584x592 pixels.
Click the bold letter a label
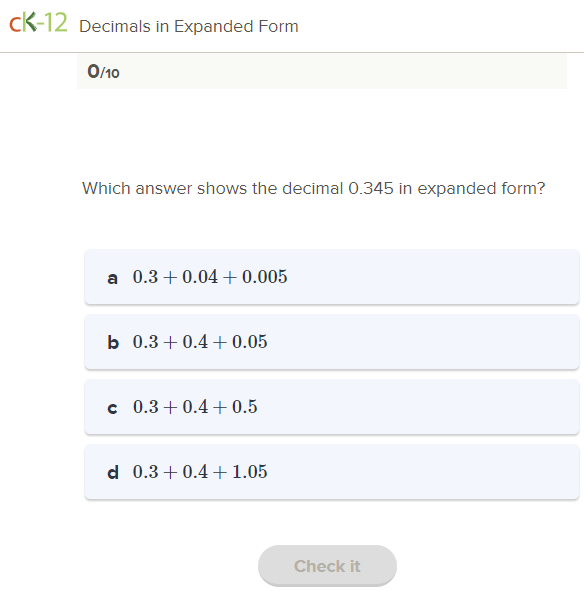pyautogui.click(x=112, y=278)
